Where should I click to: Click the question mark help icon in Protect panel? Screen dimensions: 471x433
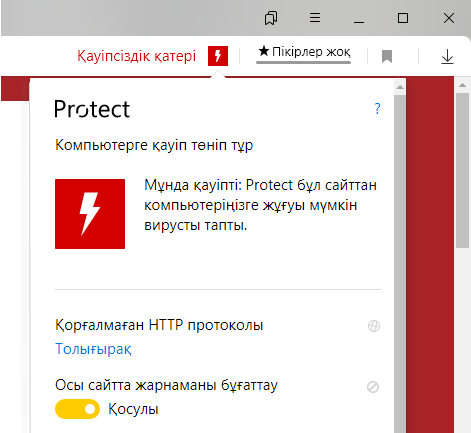click(x=377, y=109)
